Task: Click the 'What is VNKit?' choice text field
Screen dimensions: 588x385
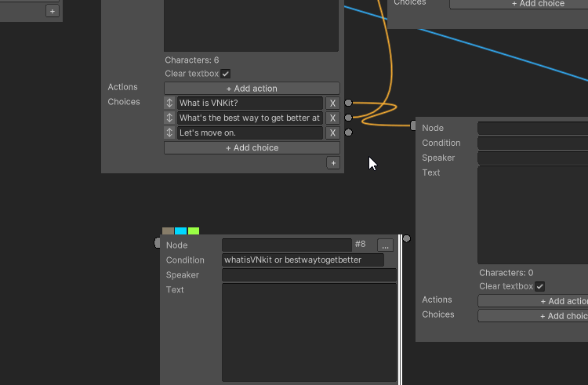Action: click(249, 104)
